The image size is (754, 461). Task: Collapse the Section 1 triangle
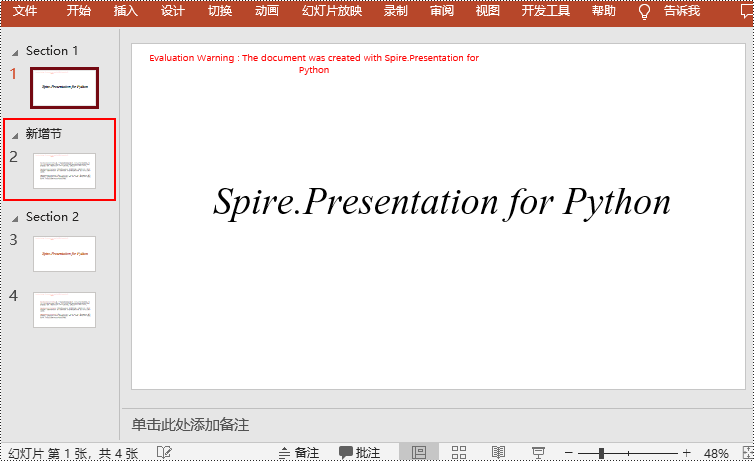click(x=15, y=52)
